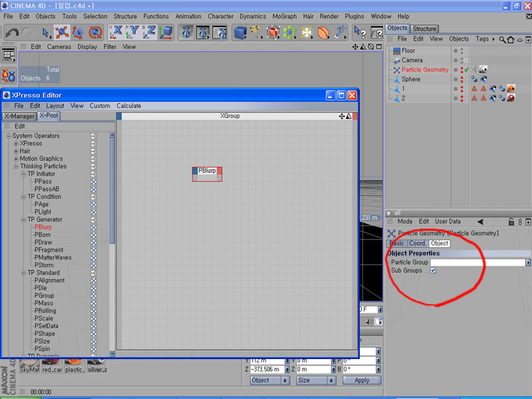Expand the Hair node in X-Pool
The width and height of the screenshot is (532, 399).
point(16,151)
